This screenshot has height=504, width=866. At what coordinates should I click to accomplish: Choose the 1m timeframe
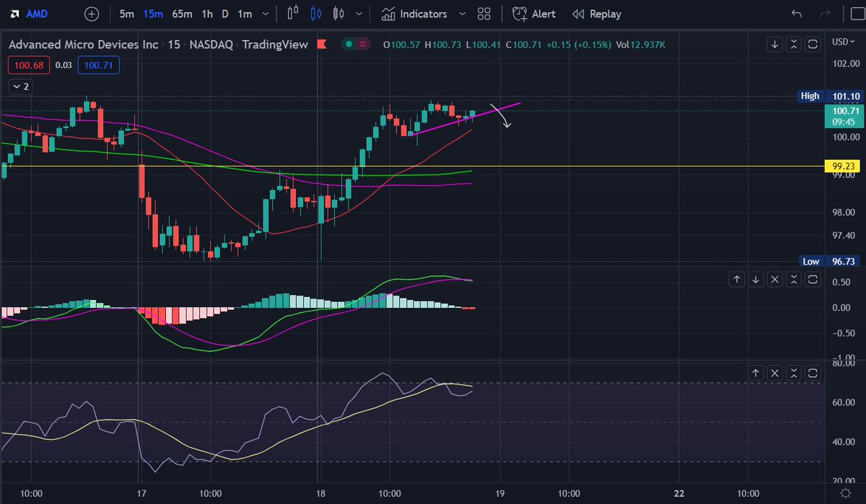tap(245, 14)
